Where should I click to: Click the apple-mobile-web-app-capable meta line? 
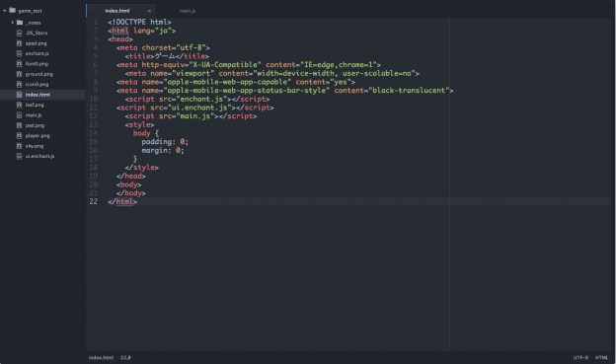[236, 82]
